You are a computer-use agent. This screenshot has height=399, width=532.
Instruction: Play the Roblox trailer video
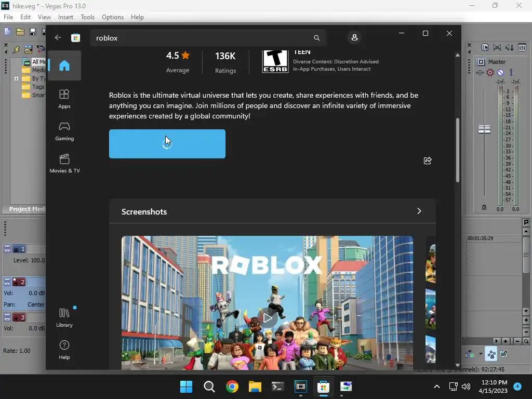pyautogui.click(x=268, y=318)
